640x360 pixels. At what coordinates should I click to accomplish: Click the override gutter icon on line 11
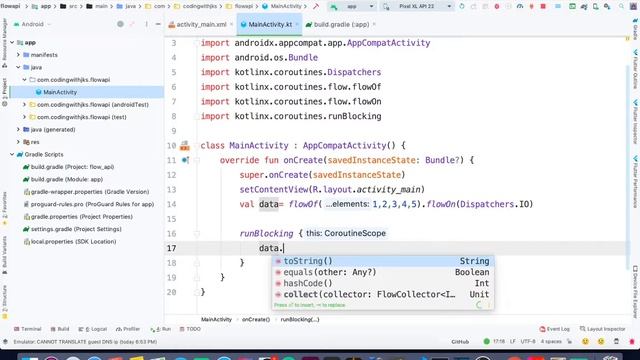coord(185,160)
